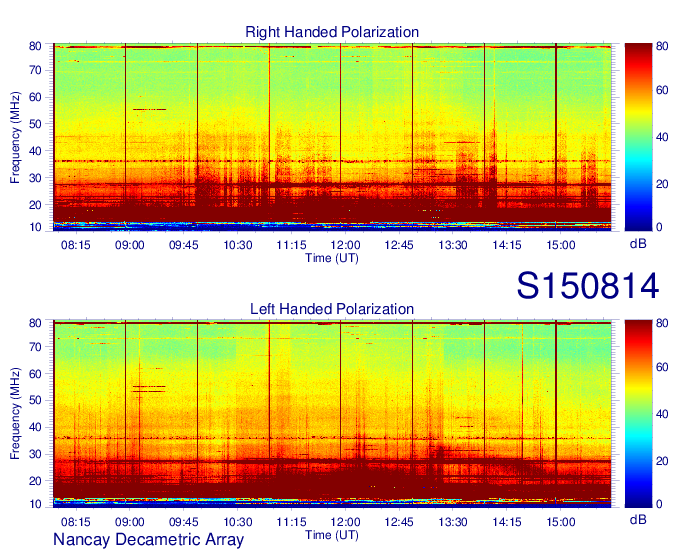The height and width of the screenshot is (552, 680).
Task: Click 11:15 time tick of Left Handed plot
Action: pos(291,522)
